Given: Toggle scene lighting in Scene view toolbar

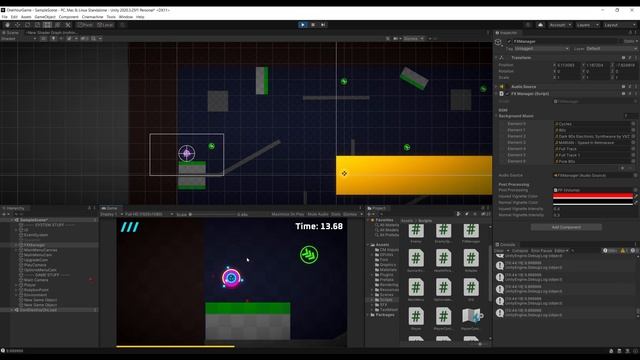Looking at the screenshot, I should (x=53, y=39).
